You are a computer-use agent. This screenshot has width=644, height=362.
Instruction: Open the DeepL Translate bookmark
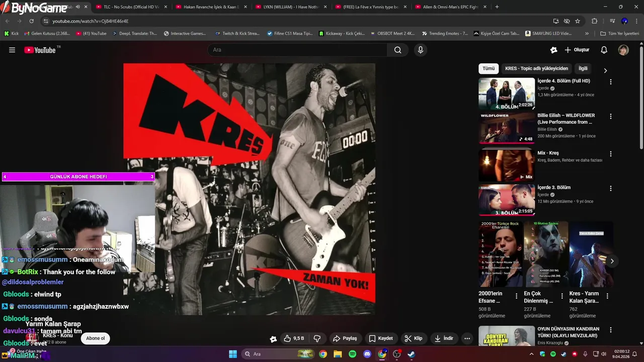pos(134,33)
